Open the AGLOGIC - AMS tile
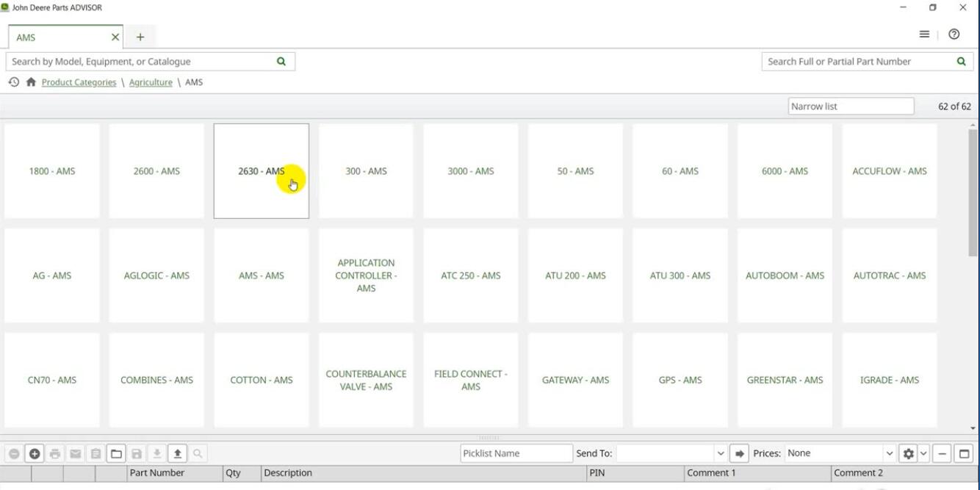This screenshot has height=490, width=980. pyautogui.click(x=156, y=275)
